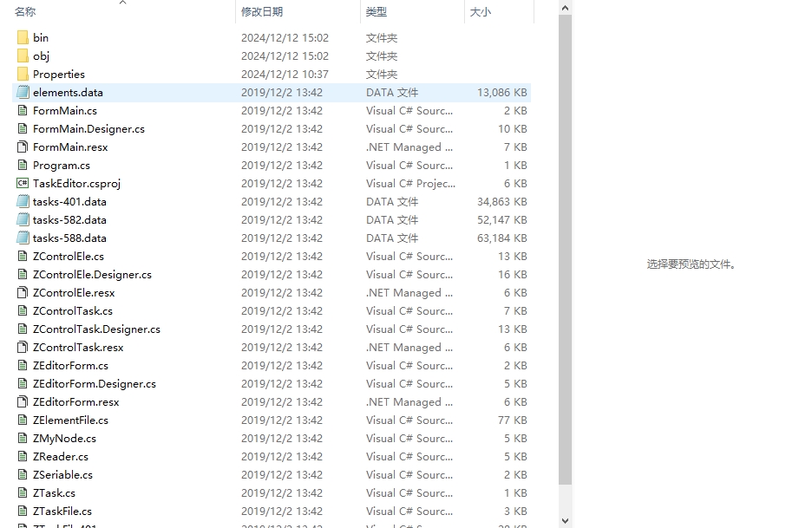Select the FormMain.resx file name
The height and width of the screenshot is (528, 812).
[70, 147]
